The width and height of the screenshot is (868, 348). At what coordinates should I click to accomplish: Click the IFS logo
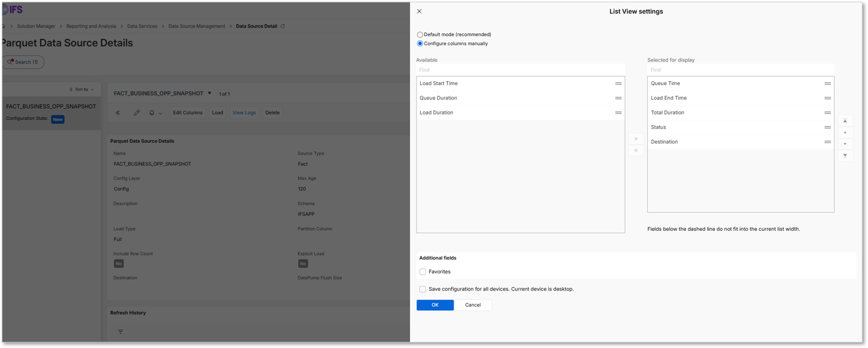pos(13,10)
